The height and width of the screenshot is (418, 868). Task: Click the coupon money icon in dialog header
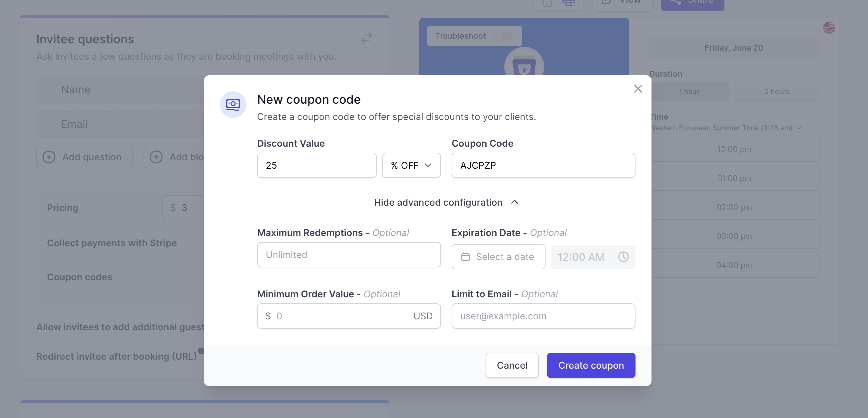[x=233, y=105]
